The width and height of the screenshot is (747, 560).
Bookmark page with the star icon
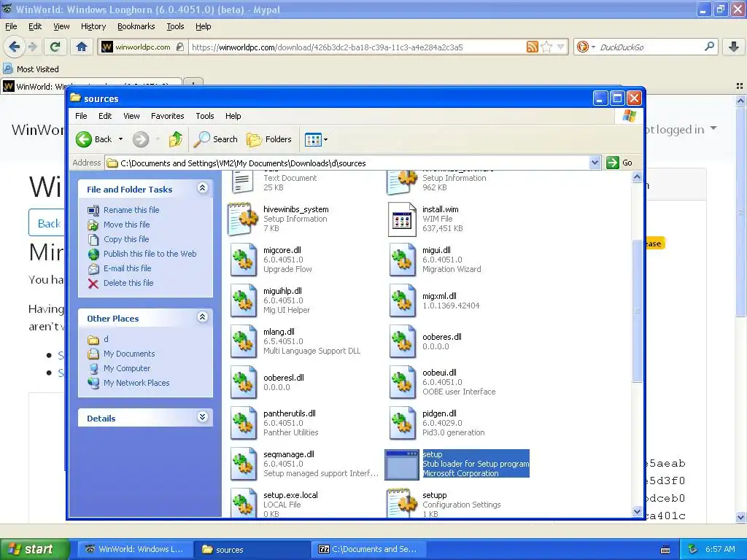pos(547,47)
